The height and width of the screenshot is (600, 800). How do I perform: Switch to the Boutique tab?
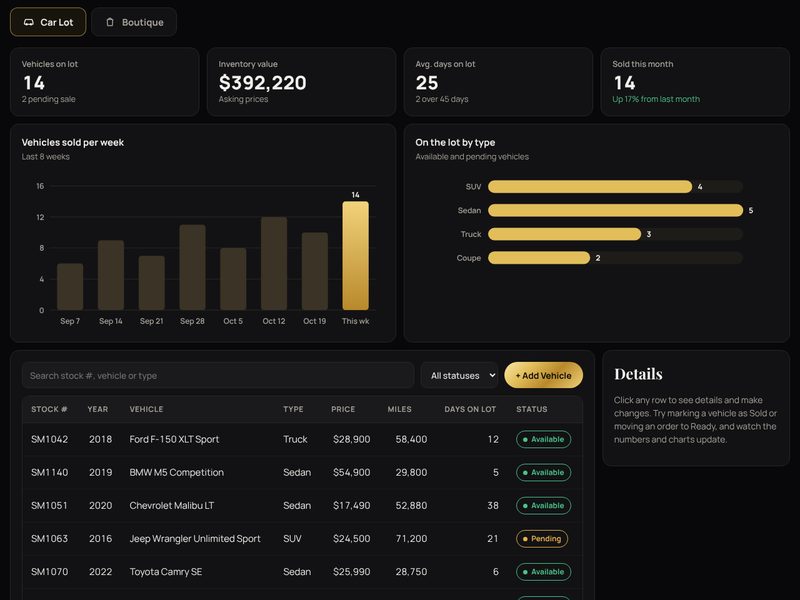134,22
